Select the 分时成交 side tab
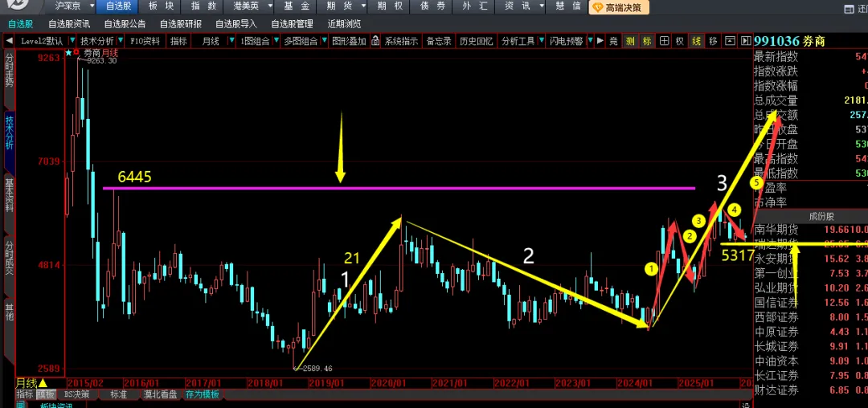868x408 pixels. (x=9, y=258)
